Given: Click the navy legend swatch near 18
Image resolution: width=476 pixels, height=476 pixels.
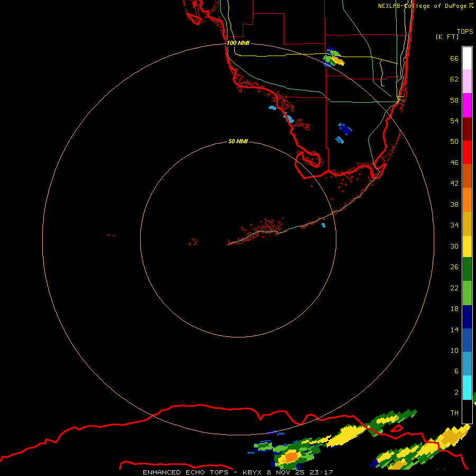Looking at the screenshot, I should pos(467,317).
